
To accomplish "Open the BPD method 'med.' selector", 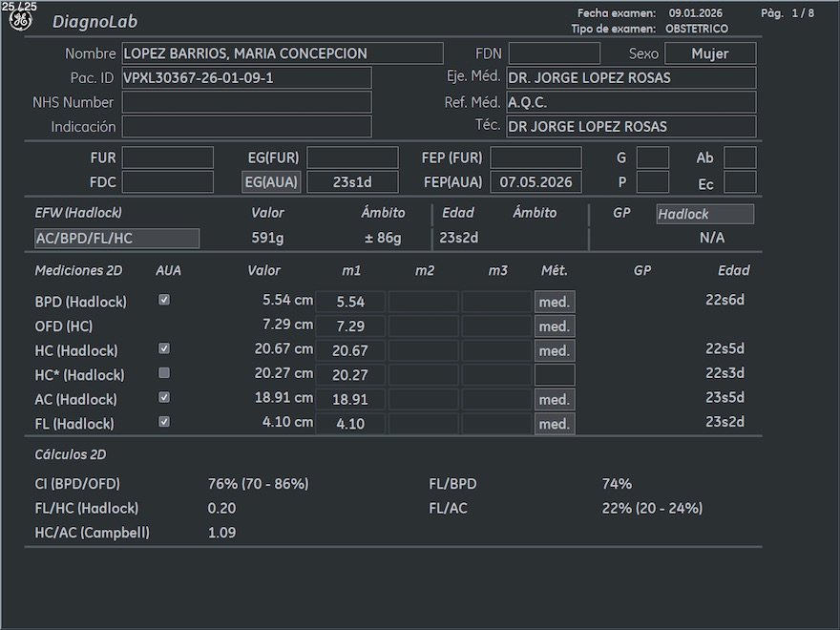I will point(555,302).
